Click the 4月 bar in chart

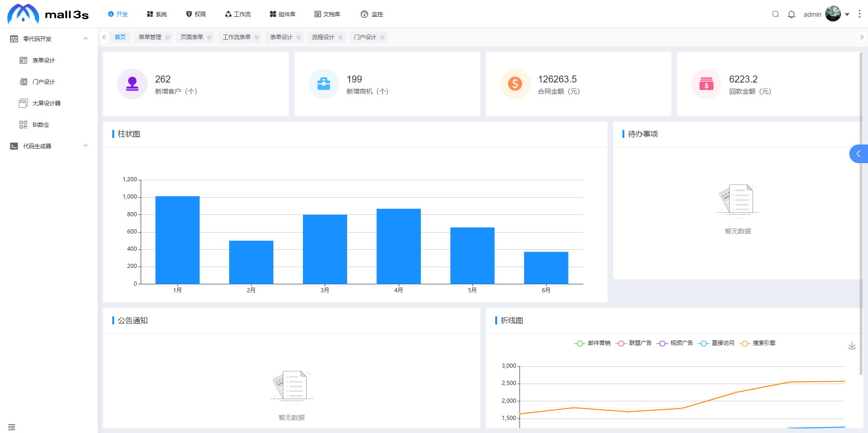(399, 246)
